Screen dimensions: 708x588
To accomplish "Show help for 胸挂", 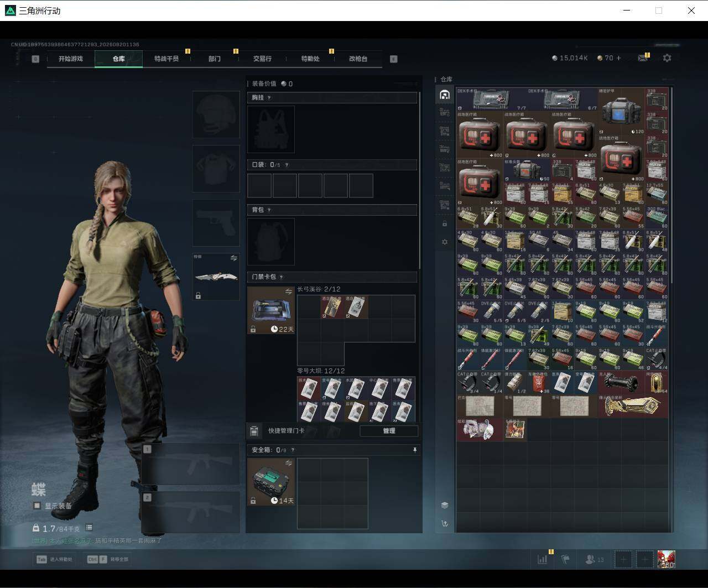I will pos(269,98).
